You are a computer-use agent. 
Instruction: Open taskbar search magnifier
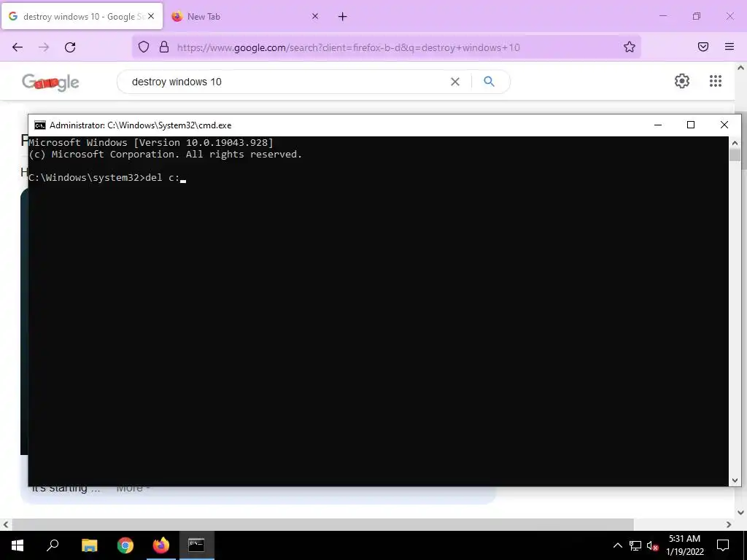coord(53,545)
